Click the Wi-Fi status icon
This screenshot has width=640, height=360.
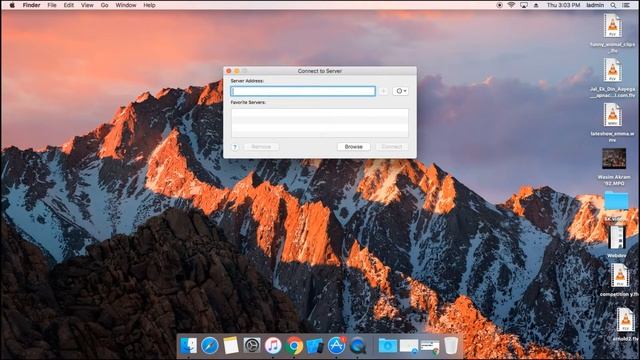click(x=511, y=5)
